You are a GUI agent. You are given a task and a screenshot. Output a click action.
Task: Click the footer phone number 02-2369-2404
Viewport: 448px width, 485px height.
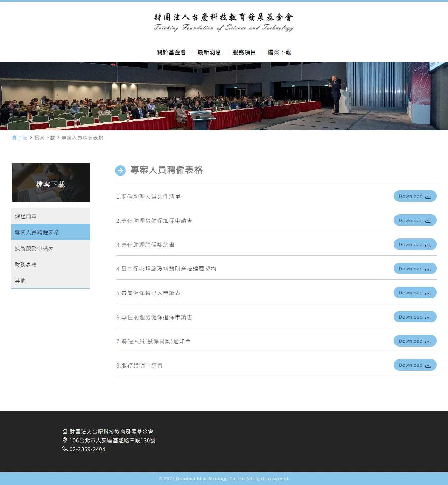[x=87, y=449]
